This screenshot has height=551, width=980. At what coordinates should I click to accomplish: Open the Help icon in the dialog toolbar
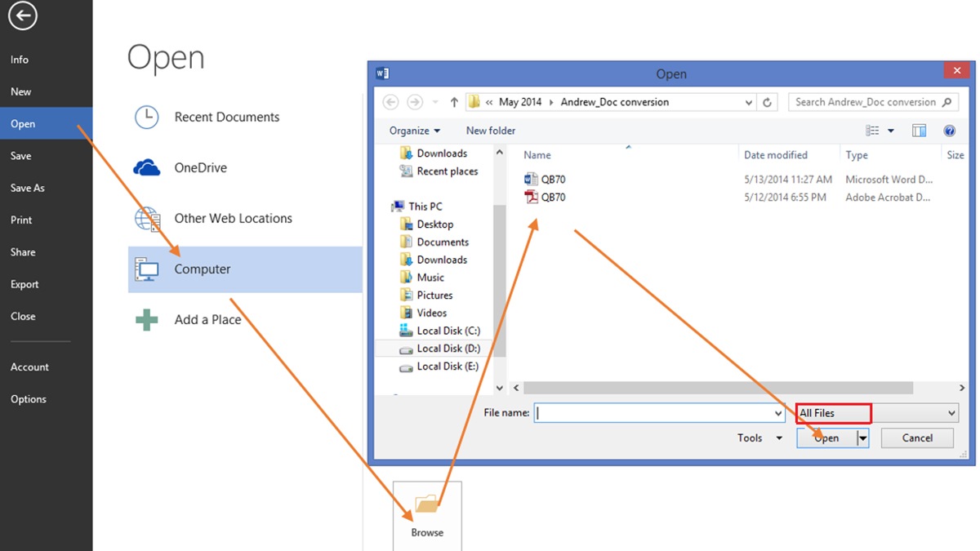[949, 131]
